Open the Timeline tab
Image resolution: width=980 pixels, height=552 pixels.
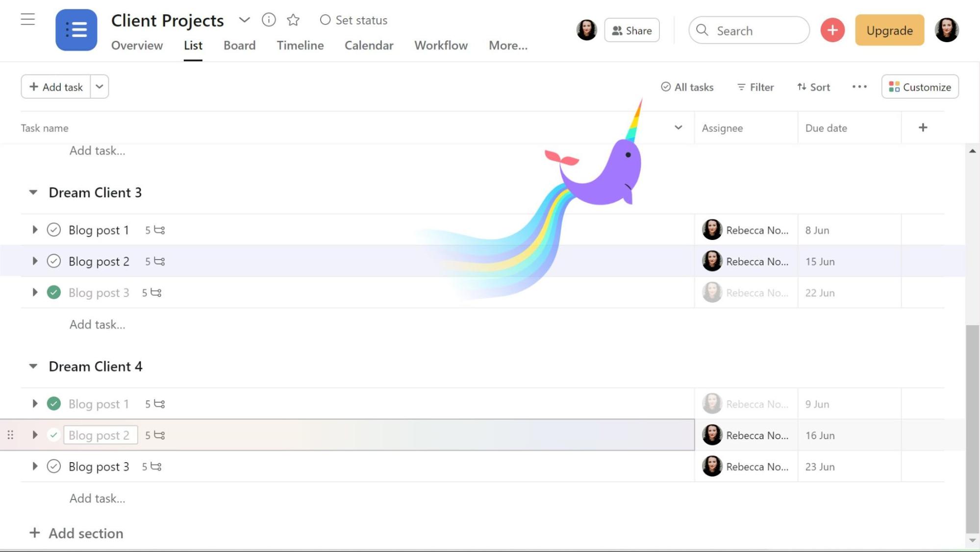(x=300, y=45)
